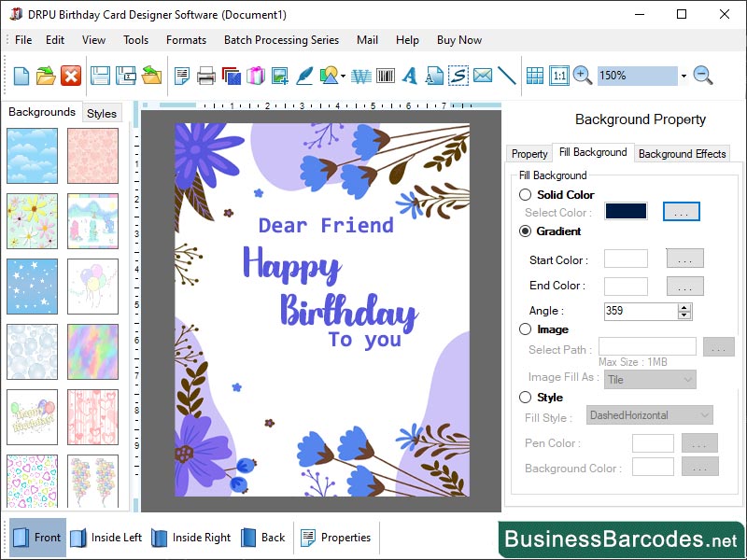
Task: Open the Print tool
Action: tap(205, 76)
